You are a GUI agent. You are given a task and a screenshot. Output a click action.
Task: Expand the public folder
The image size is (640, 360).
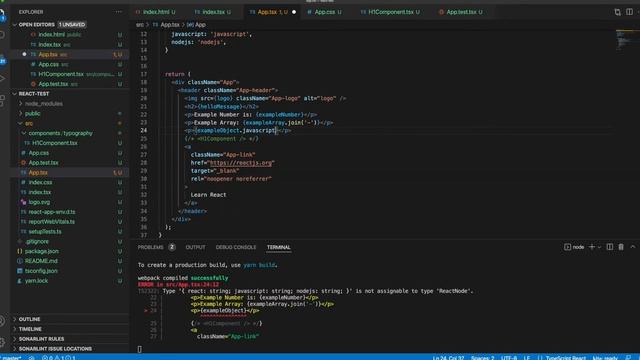(x=32, y=113)
